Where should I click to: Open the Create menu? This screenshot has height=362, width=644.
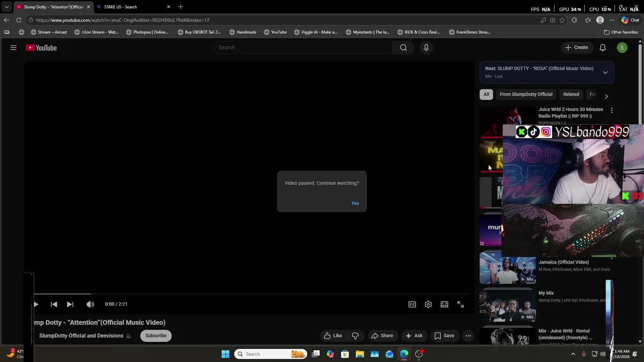coord(576,47)
